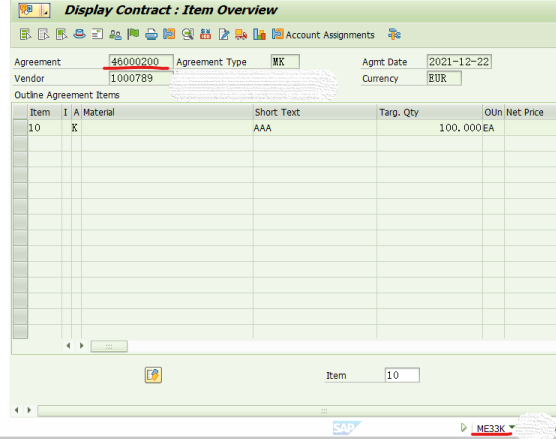Open partners icon with two people
The width and height of the screenshot is (556, 439).
click(115, 34)
